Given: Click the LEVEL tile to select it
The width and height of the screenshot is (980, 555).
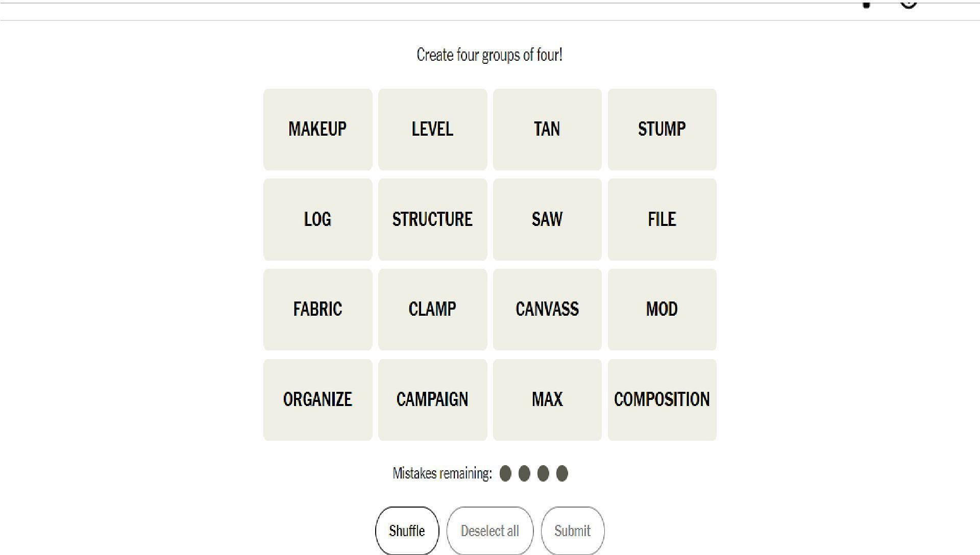Looking at the screenshot, I should click(432, 129).
